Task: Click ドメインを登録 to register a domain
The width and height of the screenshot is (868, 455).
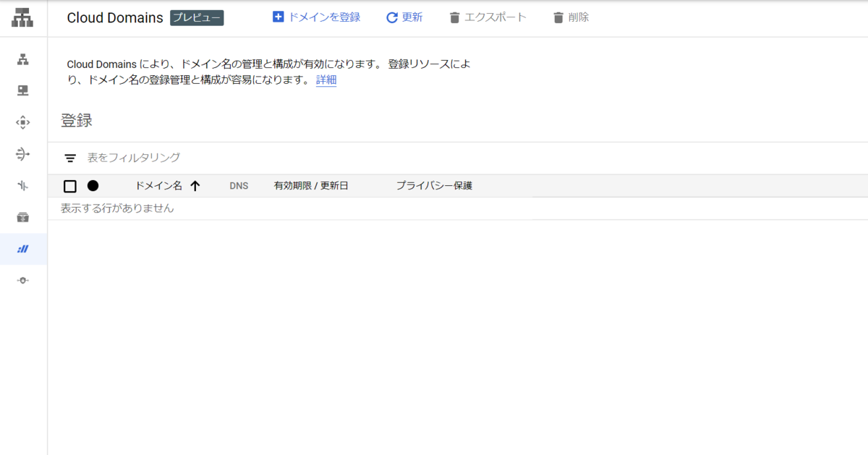Action: coord(316,17)
